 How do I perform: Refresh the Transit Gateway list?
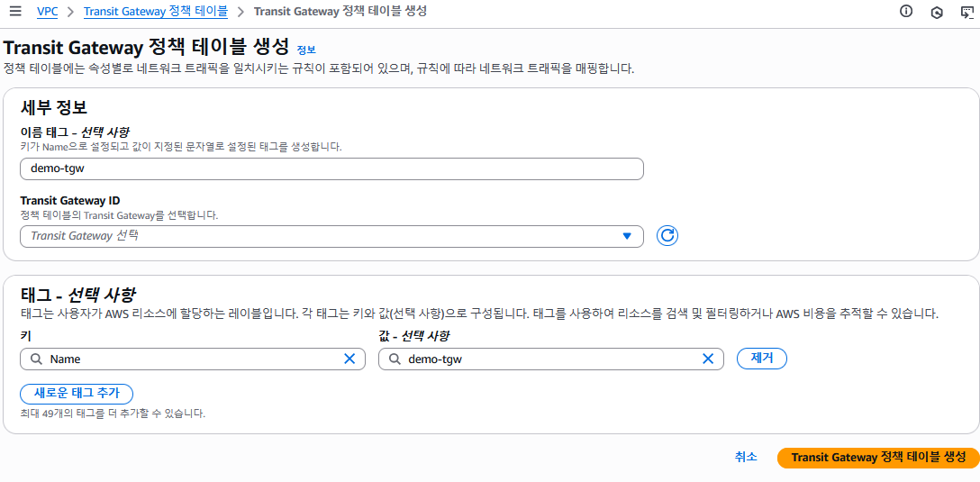(x=667, y=236)
